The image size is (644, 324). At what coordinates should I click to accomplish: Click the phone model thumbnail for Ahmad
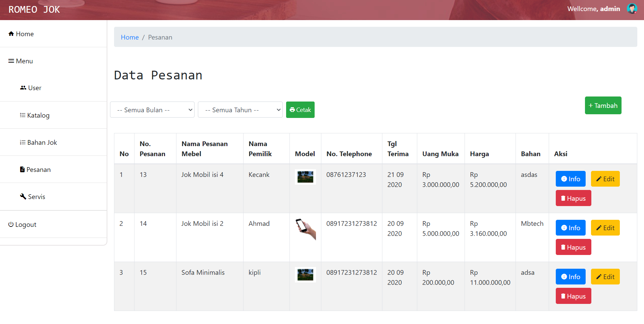click(305, 229)
